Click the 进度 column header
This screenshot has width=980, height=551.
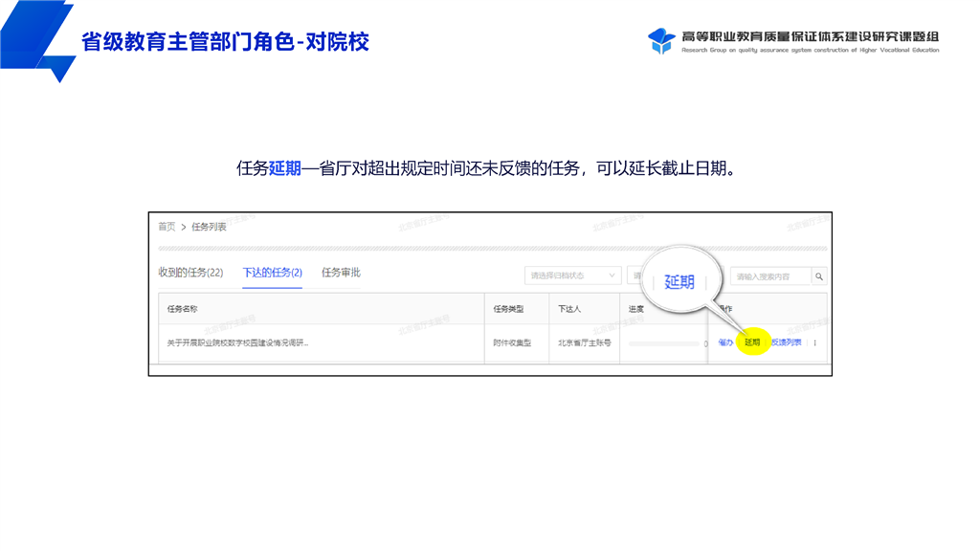tap(636, 309)
